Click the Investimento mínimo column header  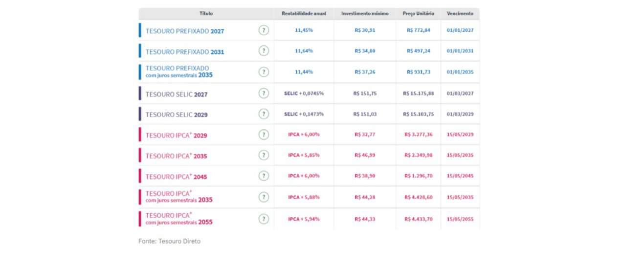tap(365, 14)
